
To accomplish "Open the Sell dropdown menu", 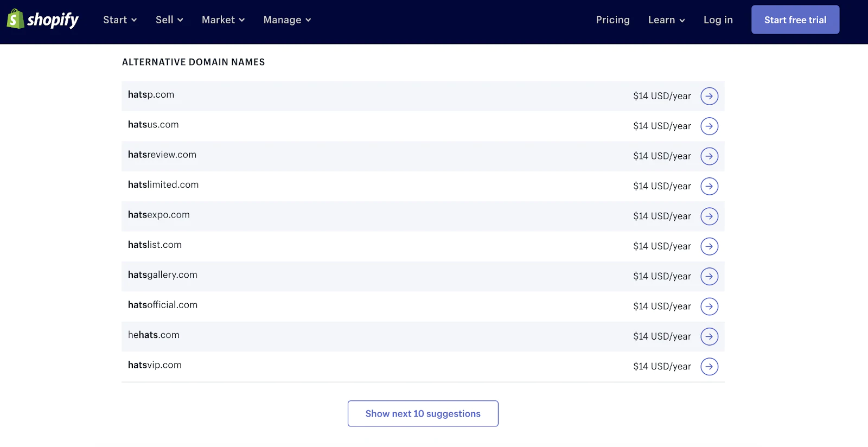I will point(169,20).
